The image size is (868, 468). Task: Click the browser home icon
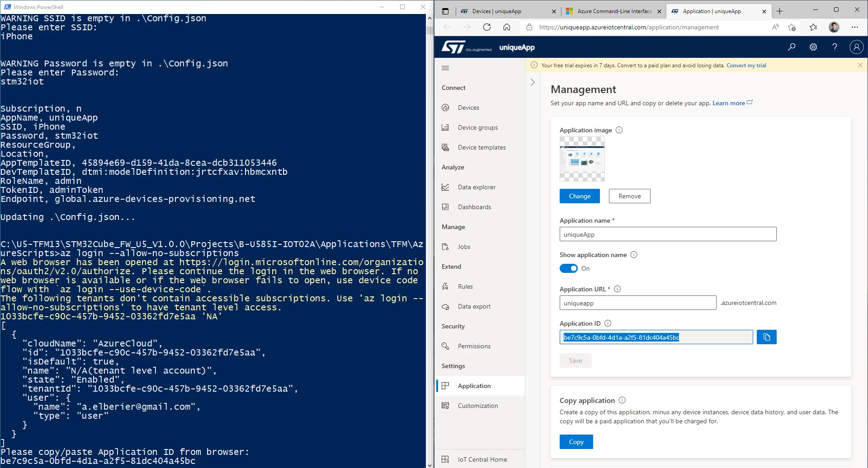coord(507,27)
